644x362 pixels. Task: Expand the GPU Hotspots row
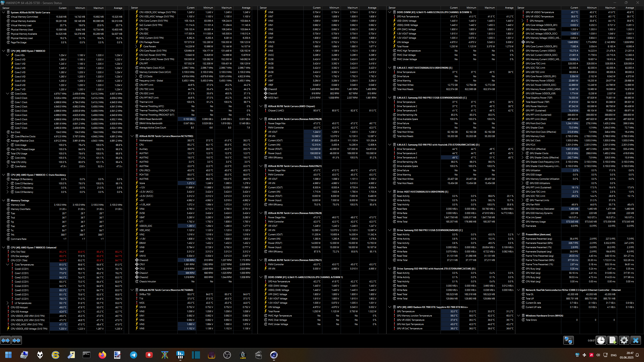click(x=522, y=21)
